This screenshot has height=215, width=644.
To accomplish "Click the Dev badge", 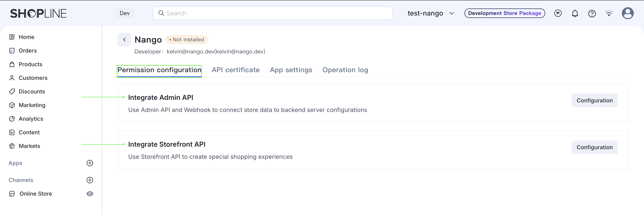I will click(125, 13).
